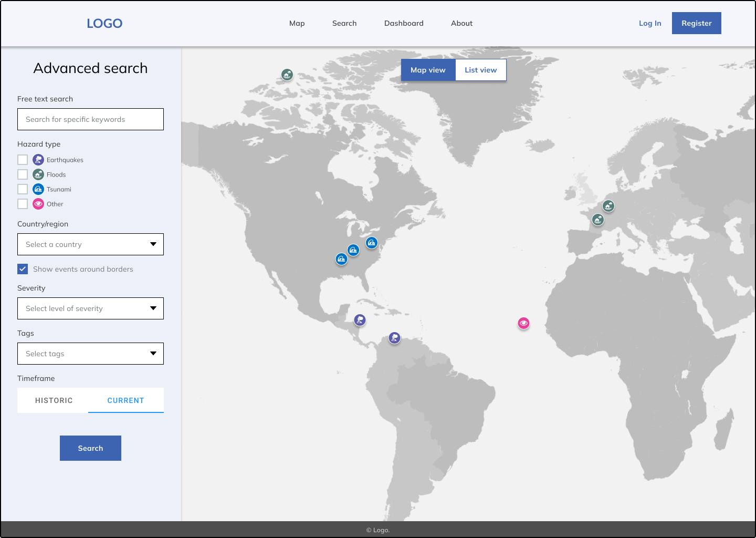This screenshot has width=756, height=538.
Task: Click the LOGO in the header
Action: click(x=104, y=23)
